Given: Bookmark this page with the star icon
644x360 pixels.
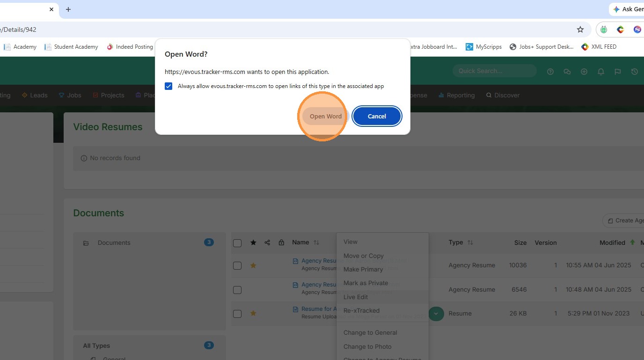Looking at the screenshot, I should pyautogui.click(x=580, y=29).
